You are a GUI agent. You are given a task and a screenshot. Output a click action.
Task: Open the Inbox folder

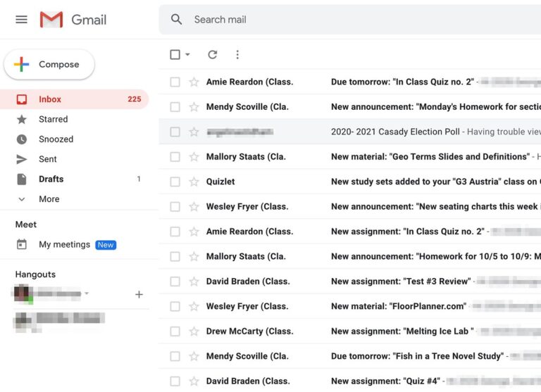pos(74,99)
